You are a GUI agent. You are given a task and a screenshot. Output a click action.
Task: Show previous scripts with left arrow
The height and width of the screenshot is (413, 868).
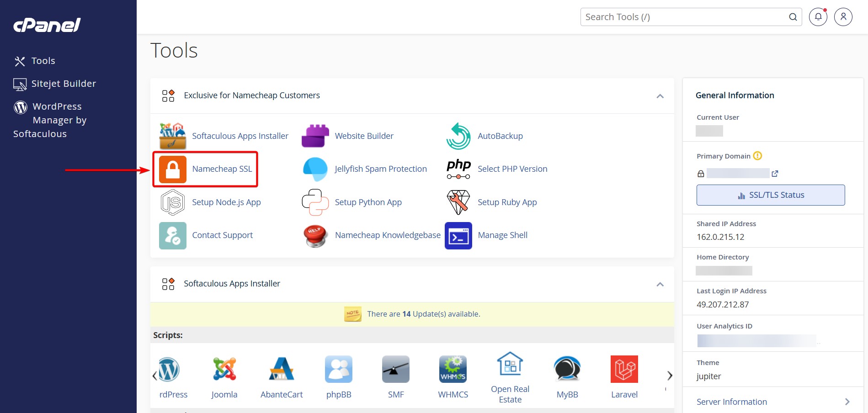[154, 376]
